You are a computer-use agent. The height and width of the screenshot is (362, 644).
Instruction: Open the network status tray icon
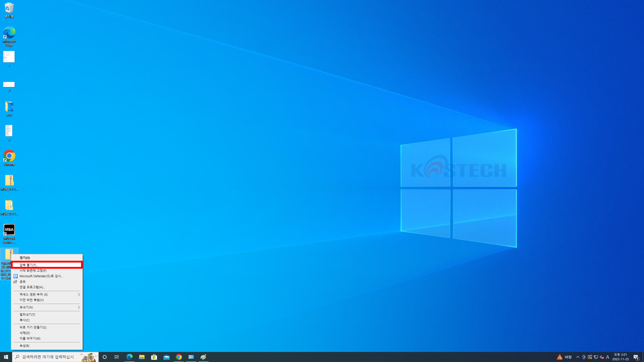tap(596, 357)
